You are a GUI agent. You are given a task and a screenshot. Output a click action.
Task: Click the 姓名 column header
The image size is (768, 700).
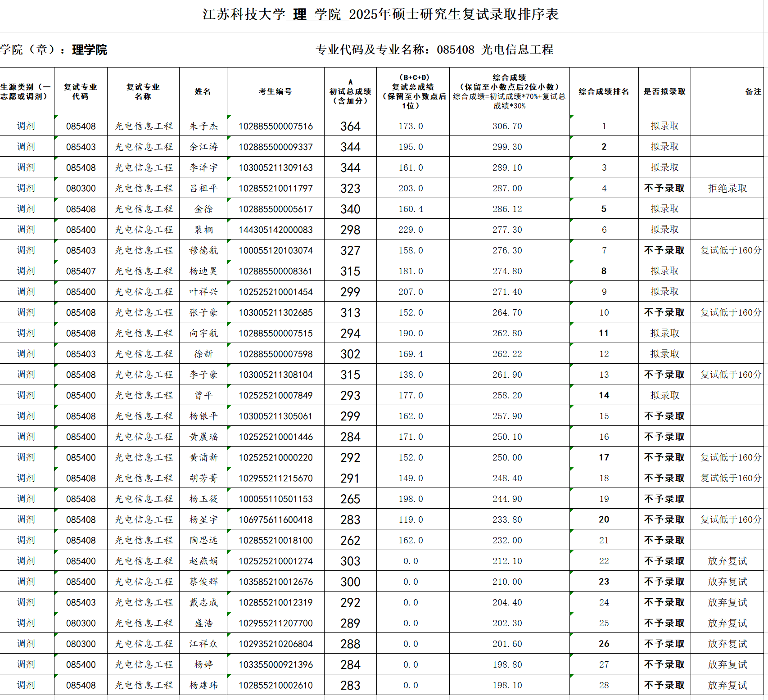[x=203, y=91]
